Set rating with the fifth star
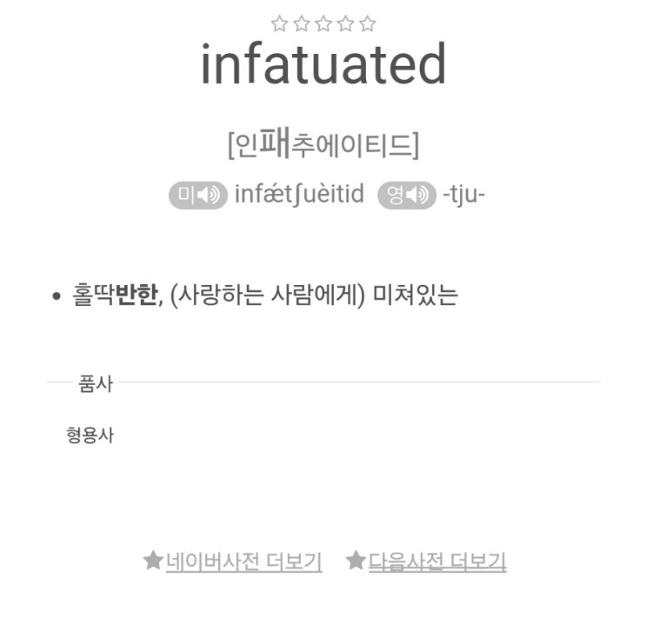646x644 pixels. click(368, 23)
